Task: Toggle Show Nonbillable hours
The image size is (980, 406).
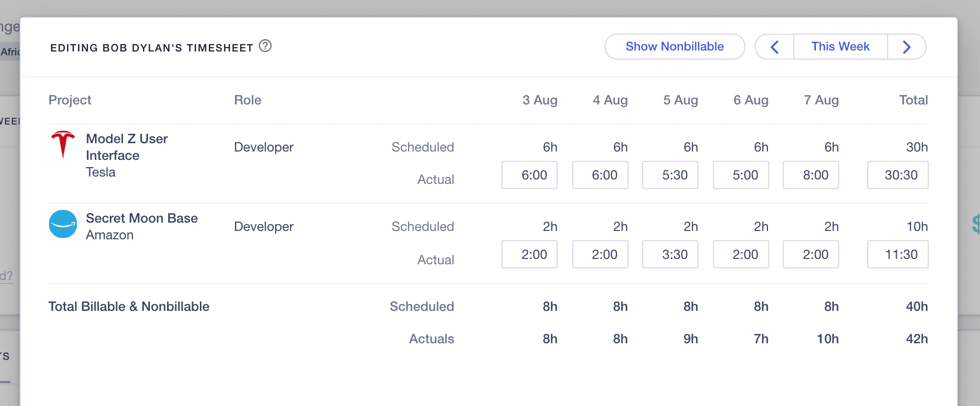Action: [674, 47]
